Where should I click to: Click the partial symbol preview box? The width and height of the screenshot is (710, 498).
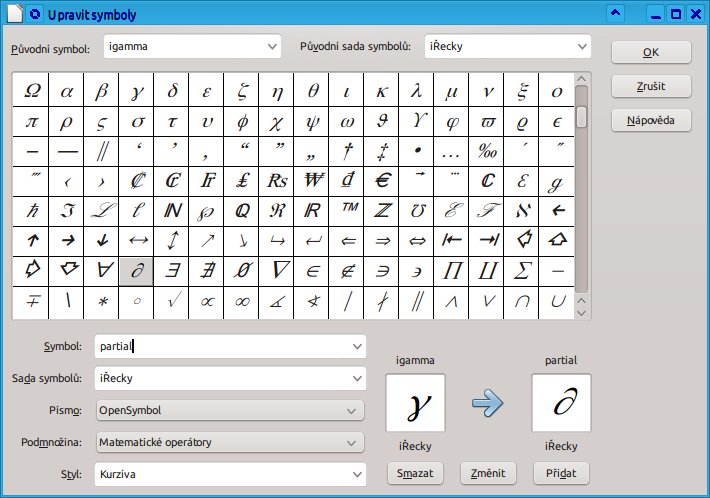click(561, 402)
